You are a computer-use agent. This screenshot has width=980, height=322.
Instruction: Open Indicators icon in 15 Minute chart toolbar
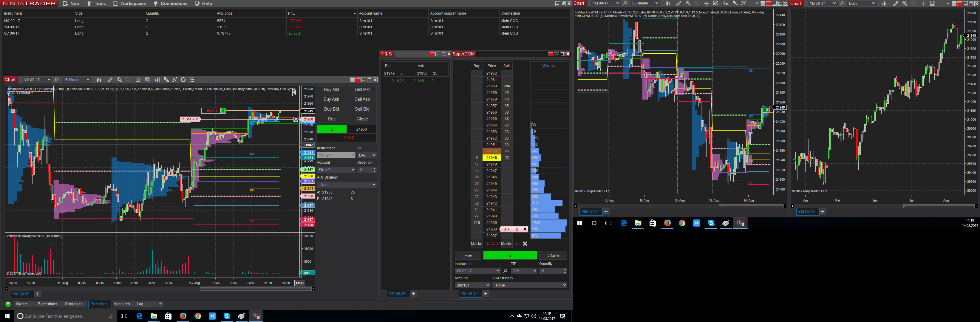pos(166,80)
